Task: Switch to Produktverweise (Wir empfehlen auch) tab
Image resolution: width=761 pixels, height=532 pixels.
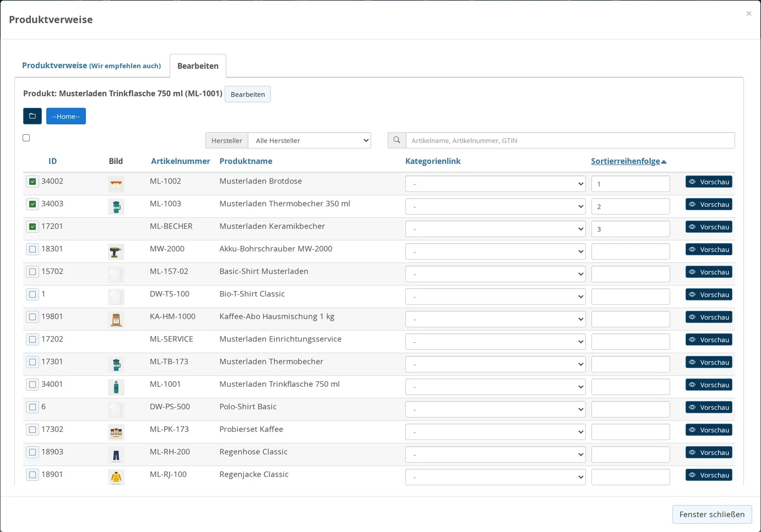Action: pos(91,65)
